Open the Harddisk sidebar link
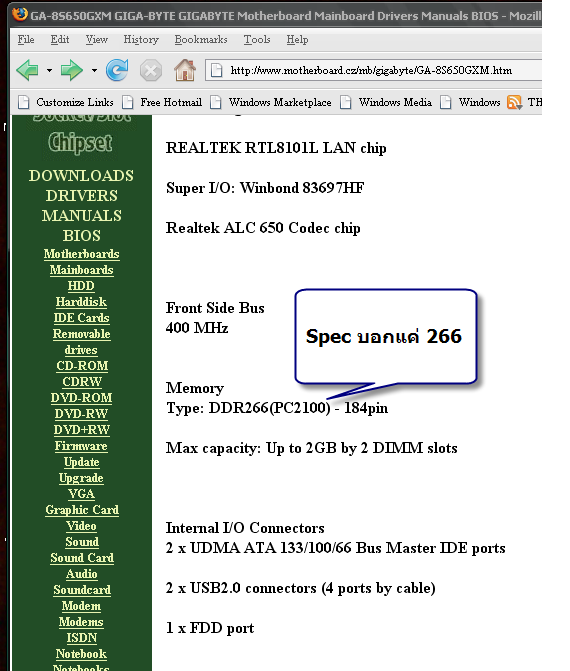 tap(81, 302)
